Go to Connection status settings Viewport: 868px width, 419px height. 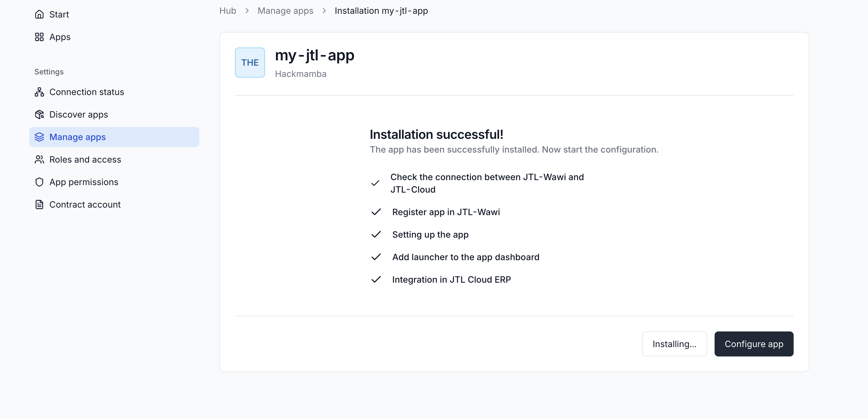114,92
